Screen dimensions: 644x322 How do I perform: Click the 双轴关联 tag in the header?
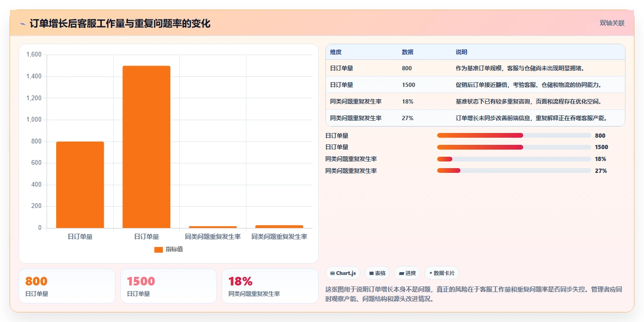[x=612, y=23]
